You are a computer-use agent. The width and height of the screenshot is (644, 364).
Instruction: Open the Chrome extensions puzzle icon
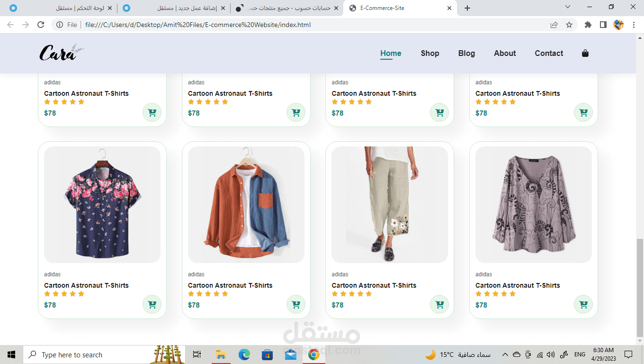pos(588,24)
